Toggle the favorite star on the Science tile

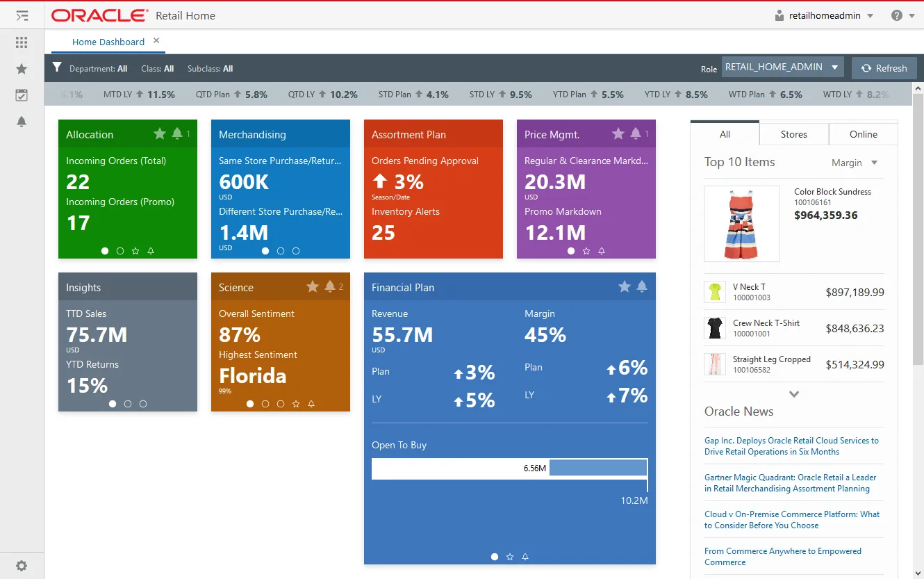312,286
